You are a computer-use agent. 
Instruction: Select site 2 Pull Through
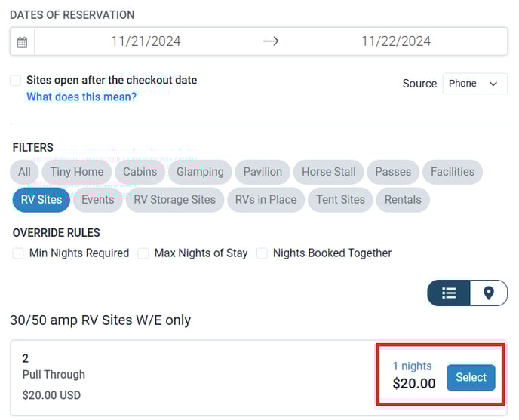[x=471, y=377]
